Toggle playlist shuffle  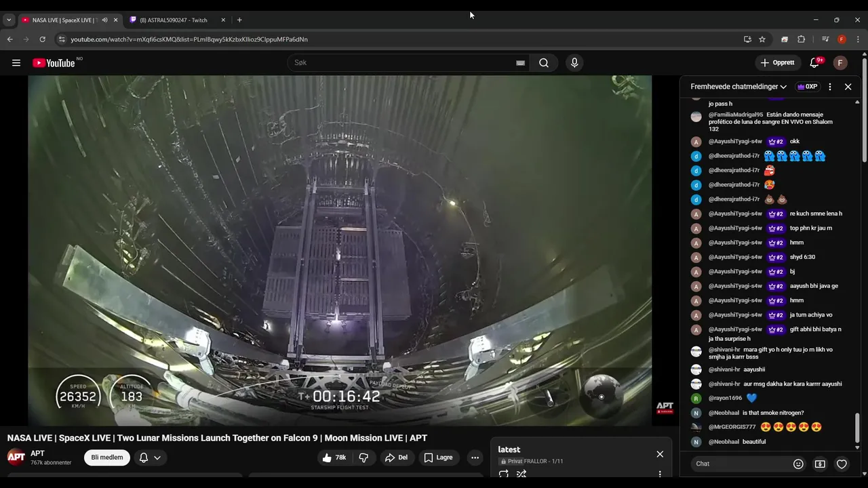point(521,474)
